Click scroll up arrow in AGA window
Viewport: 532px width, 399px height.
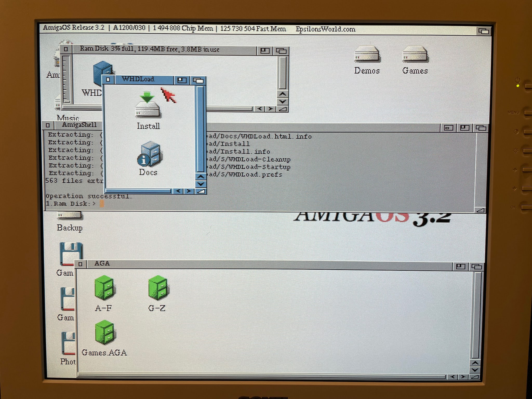click(x=475, y=363)
